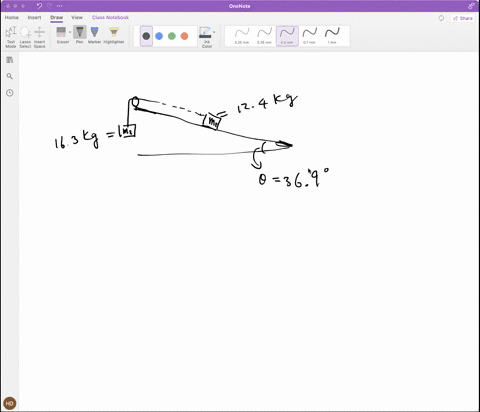The width and height of the screenshot is (480, 412).
Task: Show the notebooks navigation panel
Action: (10, 60)
